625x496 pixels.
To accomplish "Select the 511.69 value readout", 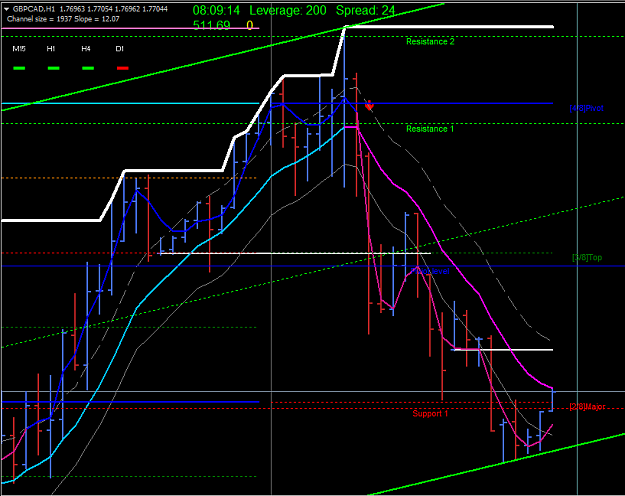I will pos(212,25).
